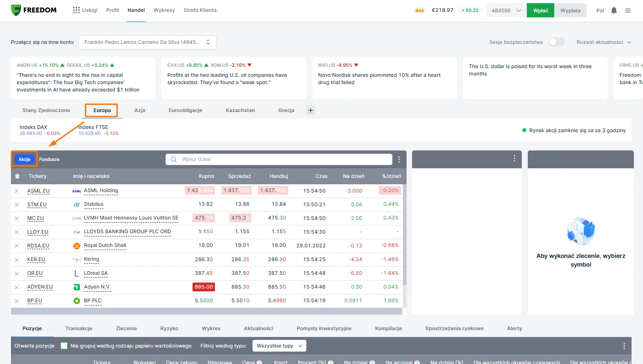Open the 'Franklin Pedro Lemos' account selector

coord(147,42)
